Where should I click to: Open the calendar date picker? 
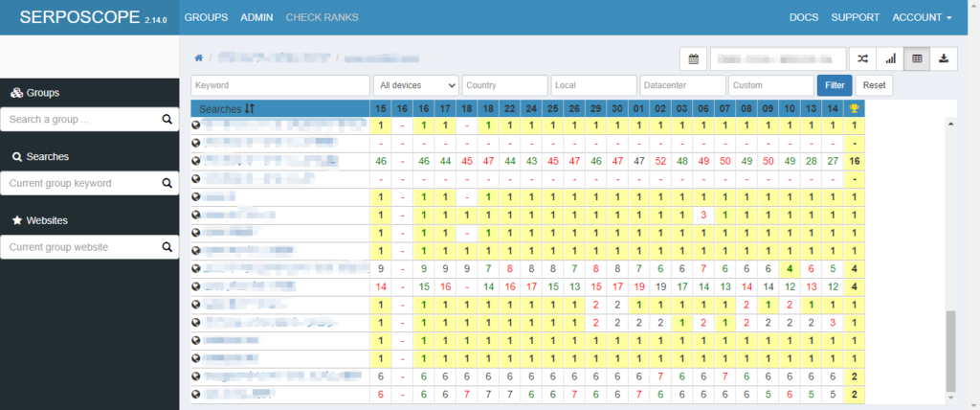[693, 59]
